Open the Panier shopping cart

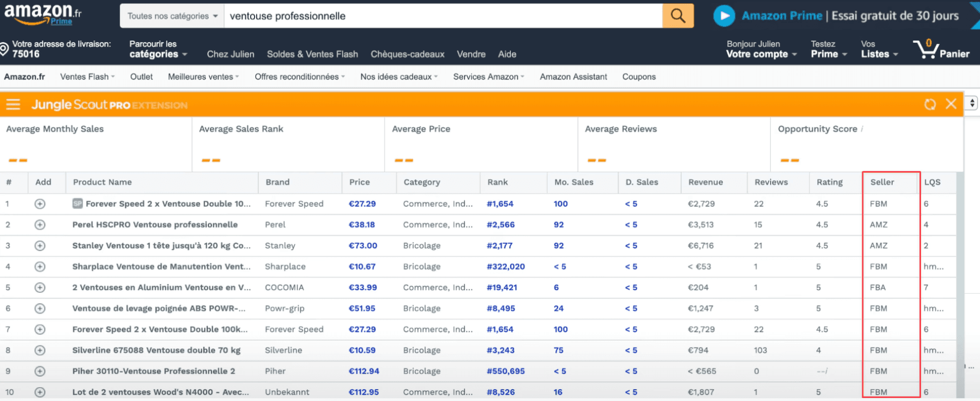941,49
